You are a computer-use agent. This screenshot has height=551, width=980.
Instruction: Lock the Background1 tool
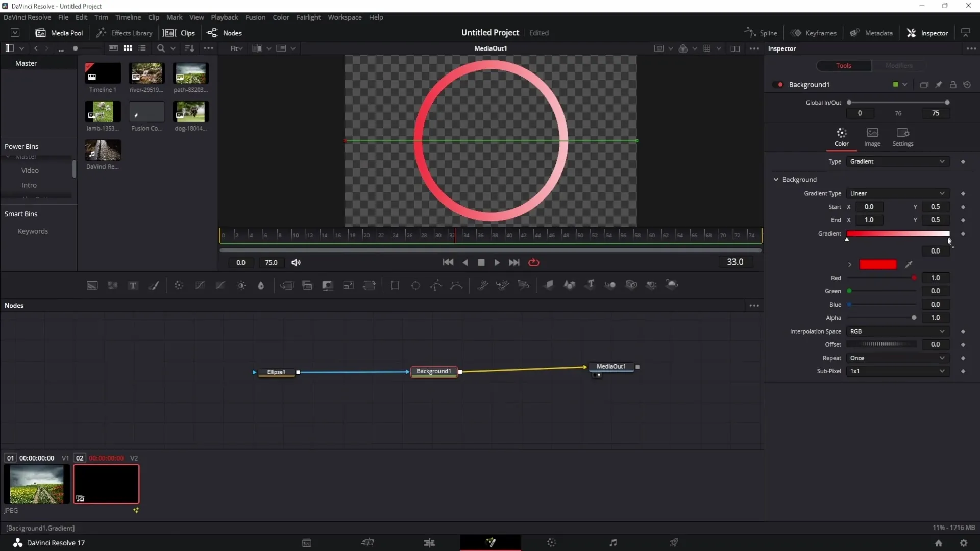click(x=953, y=85)
